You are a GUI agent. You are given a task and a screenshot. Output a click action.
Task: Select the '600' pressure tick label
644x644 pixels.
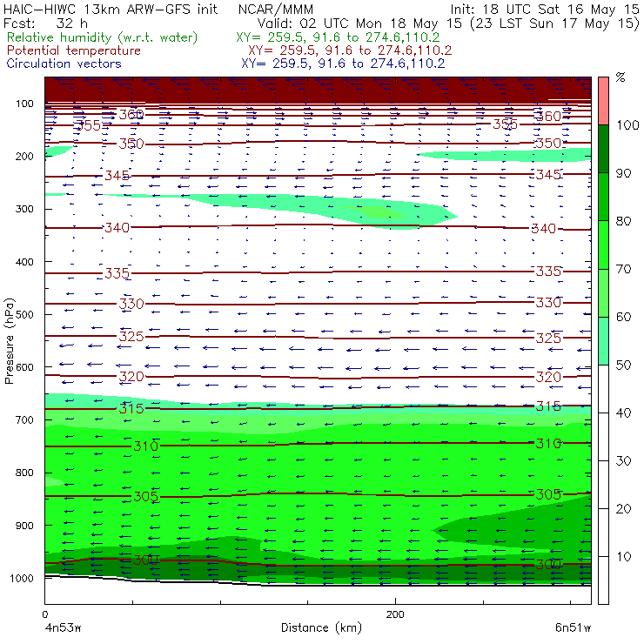[x=24, y=366]
